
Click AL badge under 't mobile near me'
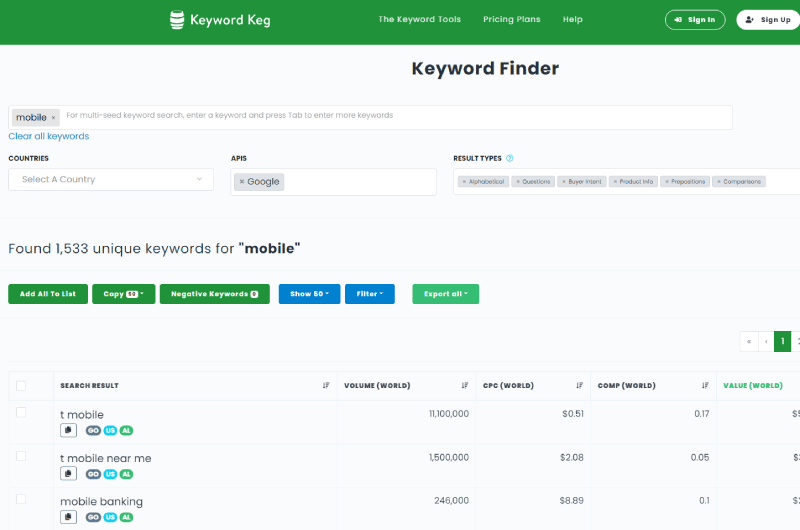[126, 474]
